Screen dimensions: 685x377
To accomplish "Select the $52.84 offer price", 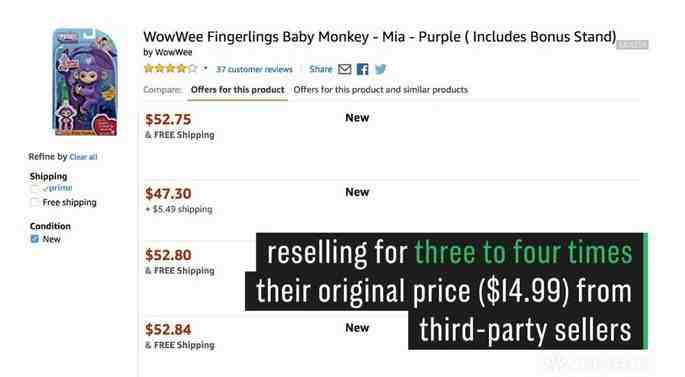I will 168,329.
